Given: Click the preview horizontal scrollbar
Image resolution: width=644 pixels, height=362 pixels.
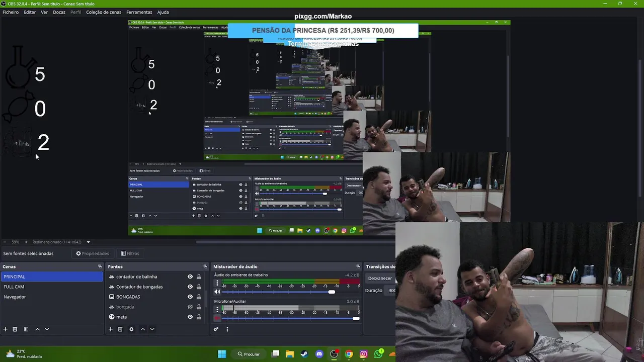Looking at the screenshot, I should (296, 242).
